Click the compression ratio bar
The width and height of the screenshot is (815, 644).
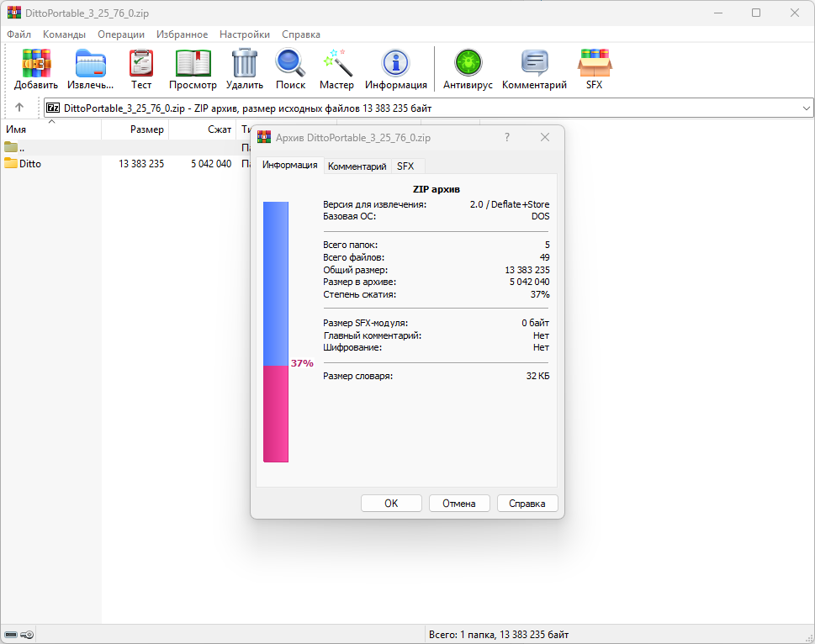276,332
